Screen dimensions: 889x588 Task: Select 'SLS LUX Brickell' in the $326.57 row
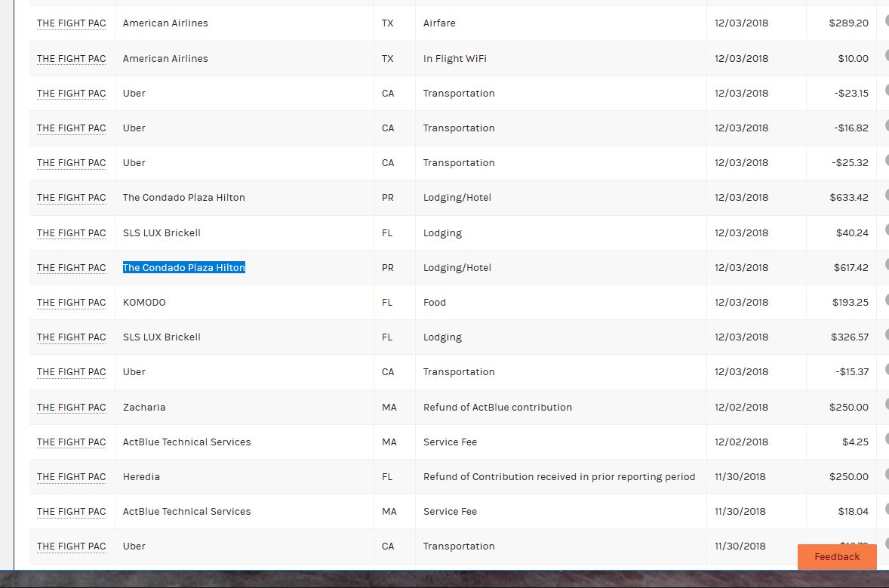161,337
